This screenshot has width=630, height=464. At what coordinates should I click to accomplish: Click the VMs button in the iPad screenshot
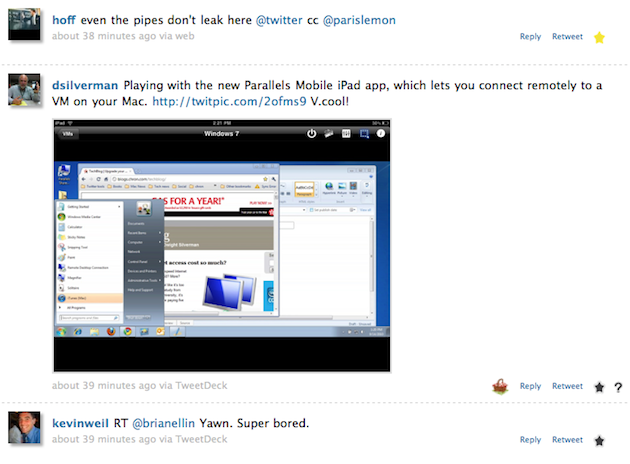point(68,134)
